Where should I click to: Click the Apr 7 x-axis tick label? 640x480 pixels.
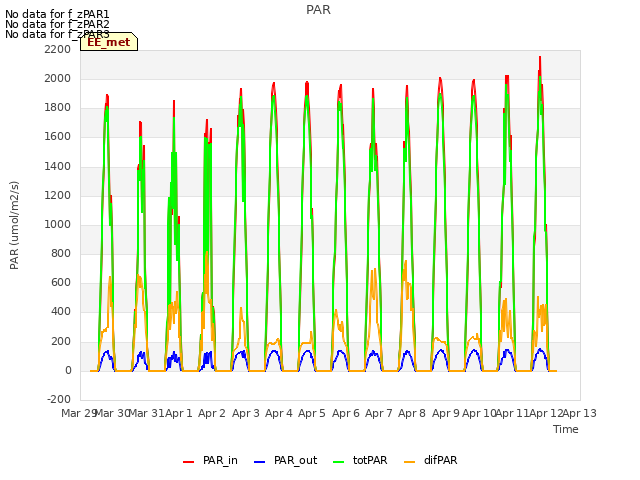point(379,413)
